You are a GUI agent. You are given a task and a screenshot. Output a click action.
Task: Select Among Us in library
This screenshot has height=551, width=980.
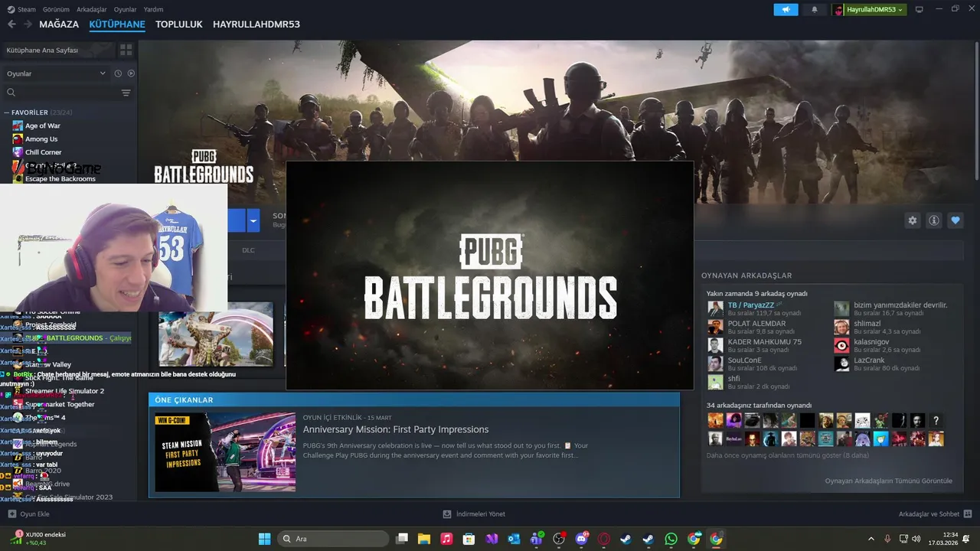pos(41,139)
